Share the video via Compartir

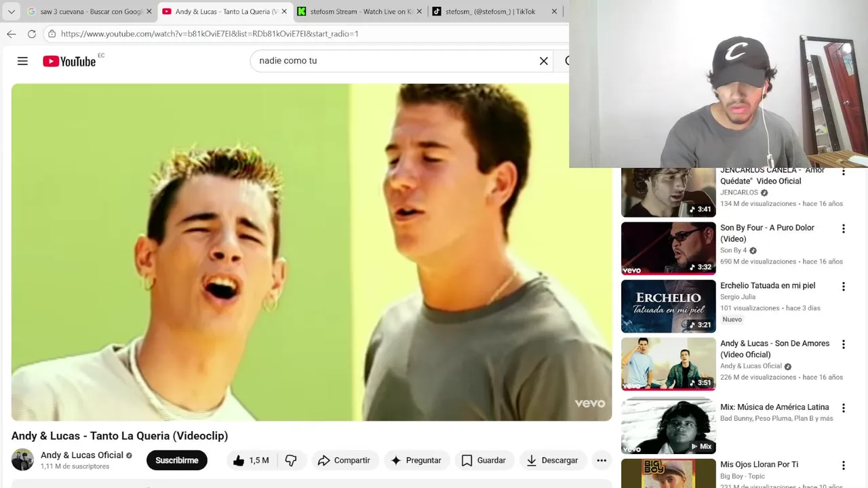pos(344,460)
